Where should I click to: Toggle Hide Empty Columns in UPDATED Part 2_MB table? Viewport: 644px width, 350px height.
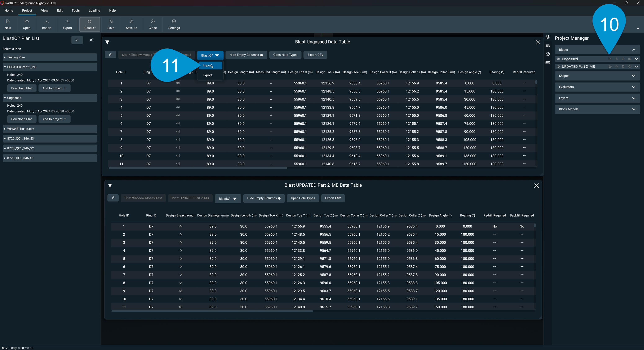pos(264,198)
